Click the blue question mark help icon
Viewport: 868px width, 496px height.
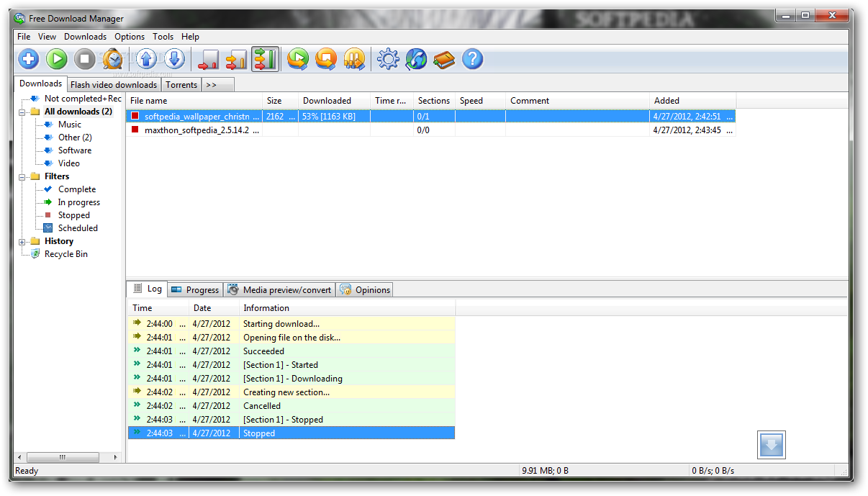pyautogui.click(x=472, y=59)
